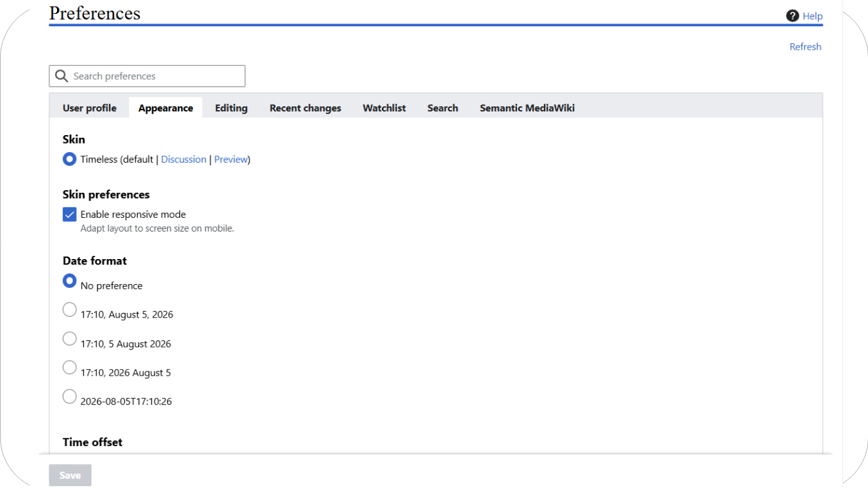Switch to the Search tab
Viewport: 868px width, 488px height.
tap(443, 108)
